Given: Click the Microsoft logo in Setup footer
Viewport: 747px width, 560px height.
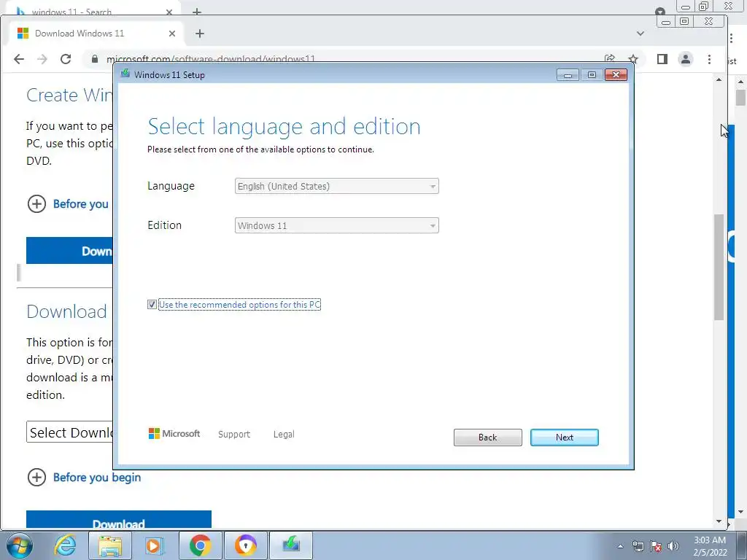Looking at the screenshot, I should coord(174,433).
